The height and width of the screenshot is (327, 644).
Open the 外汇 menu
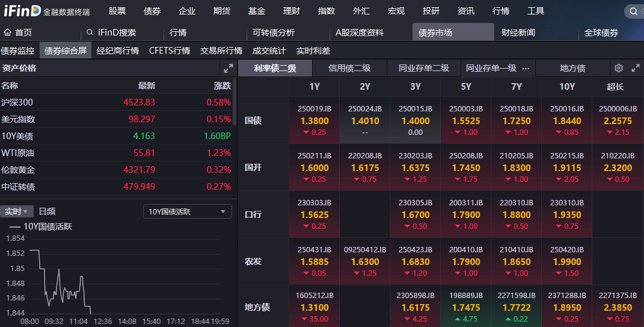[x=361, y=11]
